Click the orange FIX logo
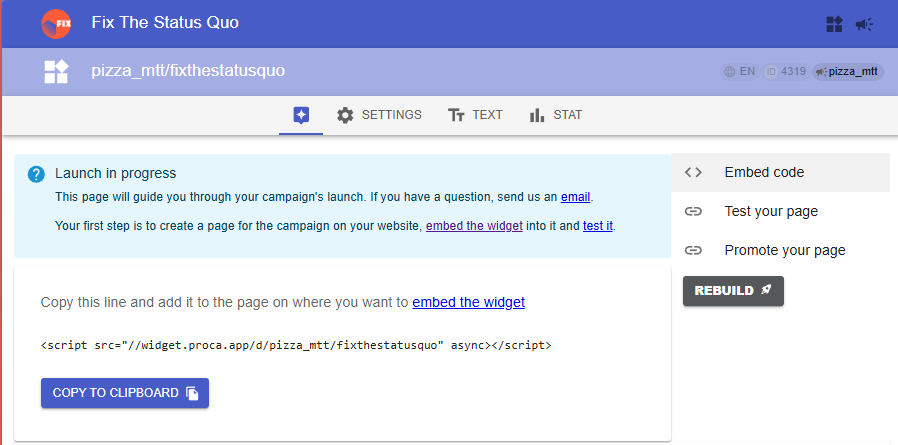This screenshot has width=898, height=445. pos(56,24)
